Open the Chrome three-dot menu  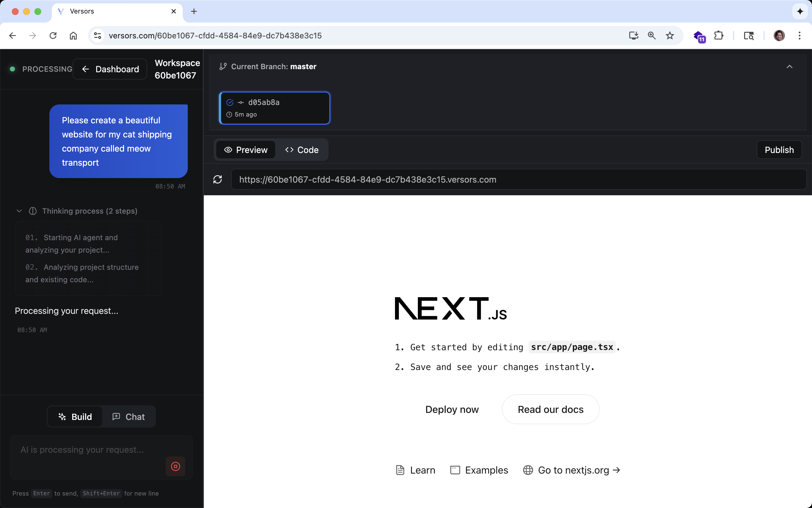[800, 36]
